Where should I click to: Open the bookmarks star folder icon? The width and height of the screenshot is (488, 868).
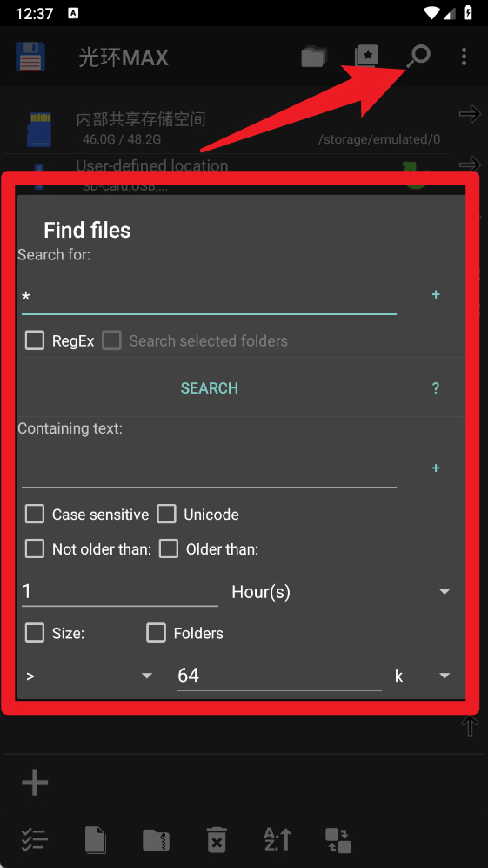pyautogui.click(x=366, y=57)
